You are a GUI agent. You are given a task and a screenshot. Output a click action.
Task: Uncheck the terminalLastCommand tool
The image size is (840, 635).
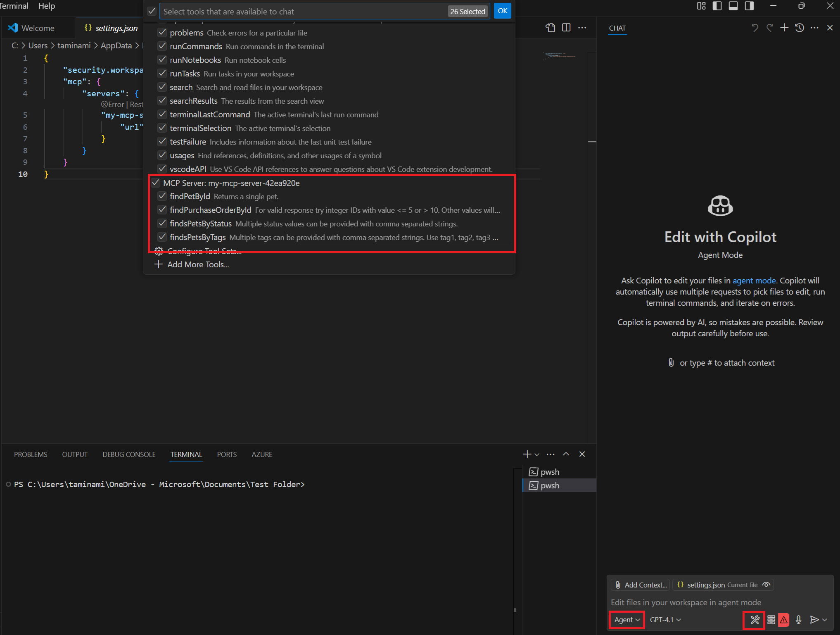[x=162, y=114]
